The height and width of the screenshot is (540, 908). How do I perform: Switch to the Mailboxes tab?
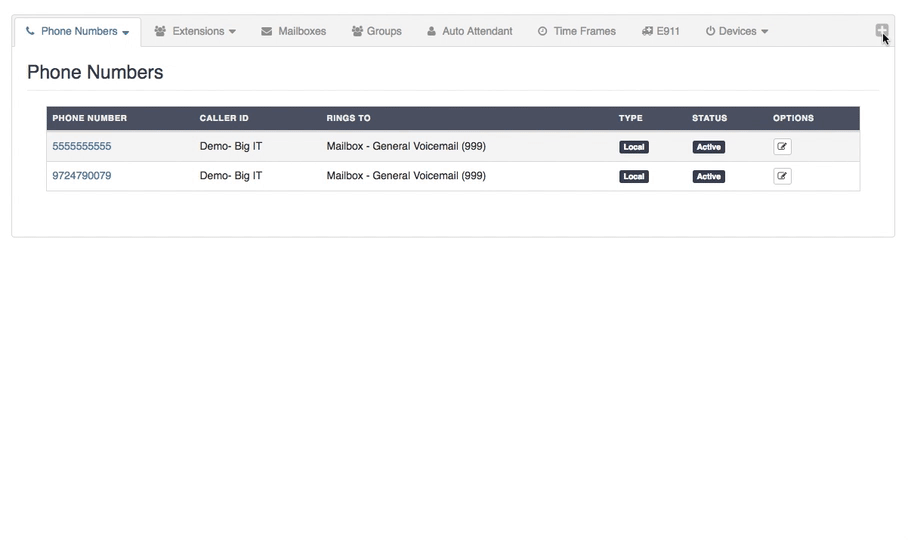coord(294,31)
